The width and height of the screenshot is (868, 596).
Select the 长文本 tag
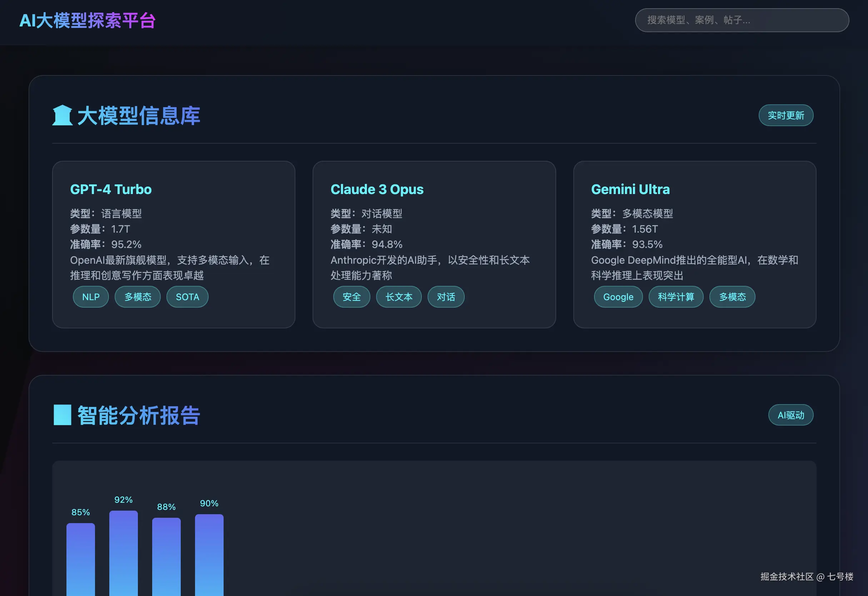pyautogui.click(x=399, y=297)
